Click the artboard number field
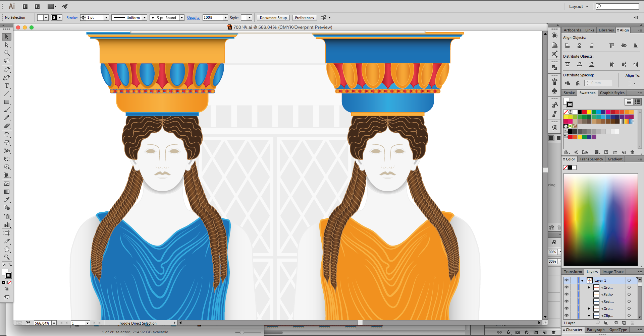Image resolution: width=644 pixels, height=336 pixels. pos(78,323)
